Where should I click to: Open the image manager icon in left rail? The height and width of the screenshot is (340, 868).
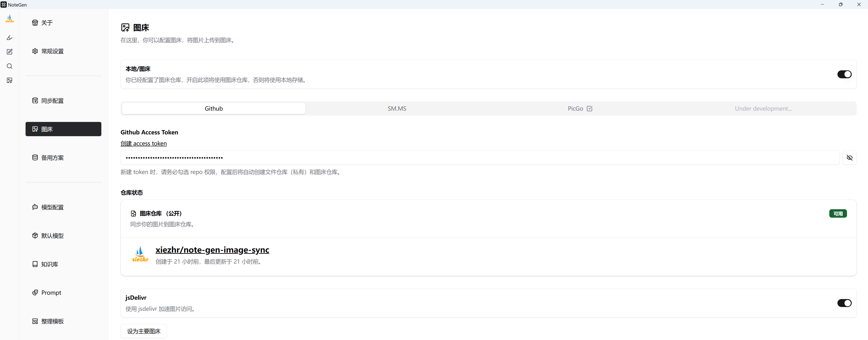click(x=10, y=81)
